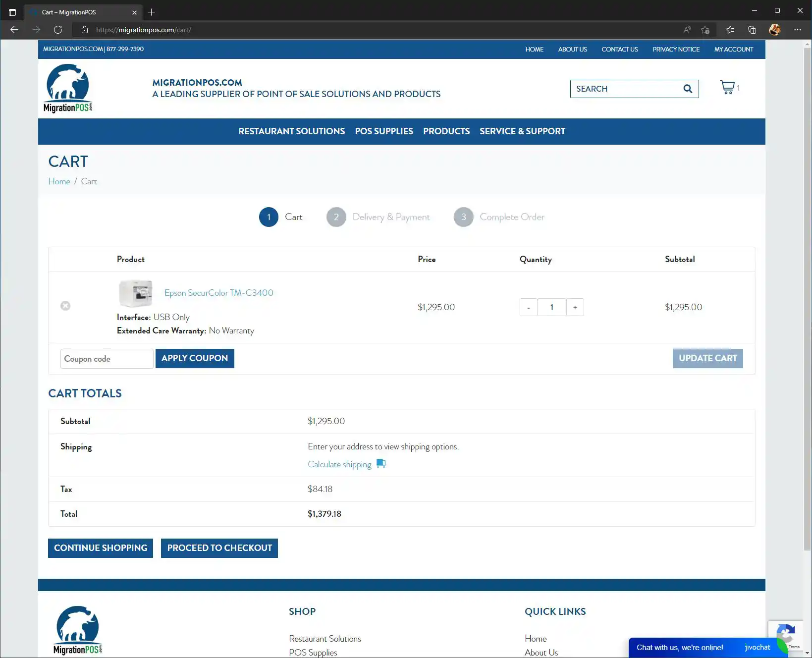Click the $84.18 tax value
Viewport: 812px width, 658px height.
pyautogui.click(x=320, y=489)
